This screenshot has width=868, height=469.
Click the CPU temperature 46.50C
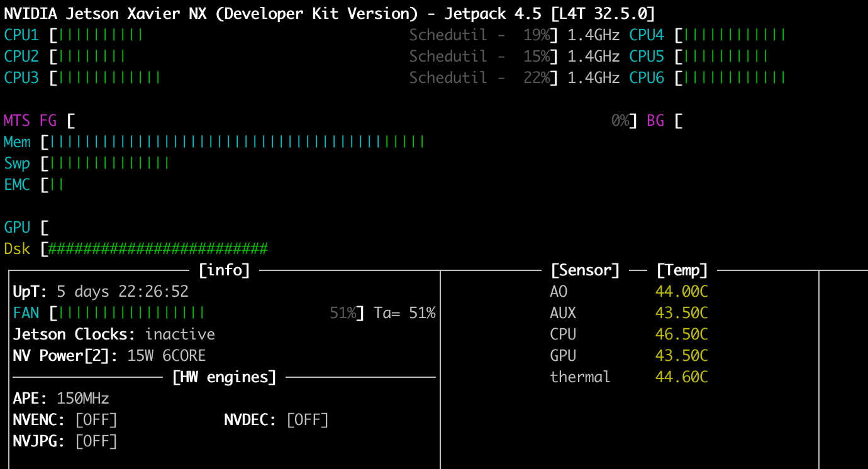point(682,334)
